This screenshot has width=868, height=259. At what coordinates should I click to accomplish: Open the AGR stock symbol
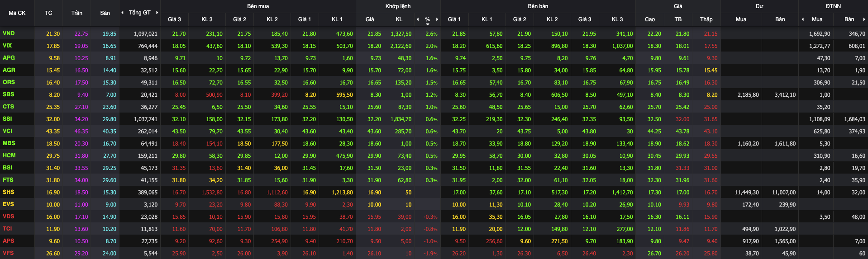9,70
